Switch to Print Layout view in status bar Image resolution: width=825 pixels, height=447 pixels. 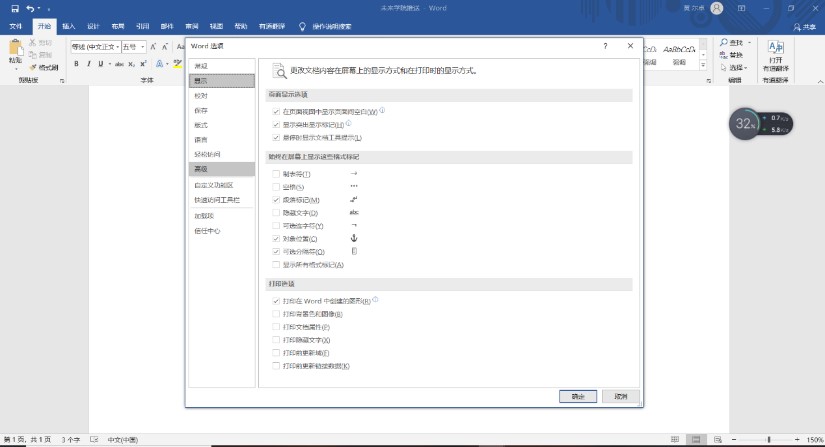696,440
